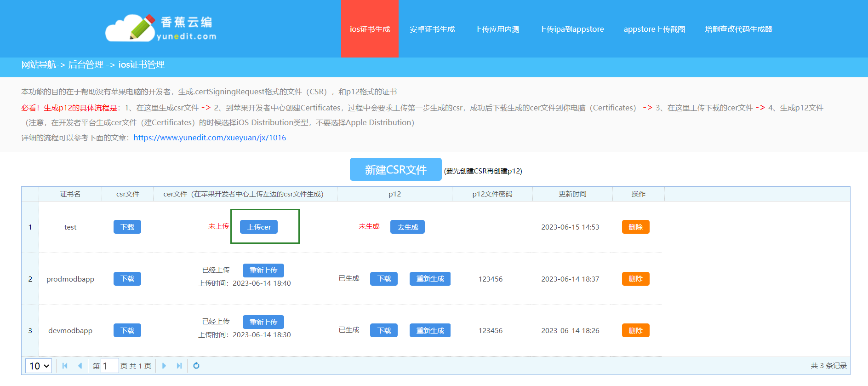Click 已生成 status in prodmodbapp row
This screenshot has height=386, width=868.
349,278
